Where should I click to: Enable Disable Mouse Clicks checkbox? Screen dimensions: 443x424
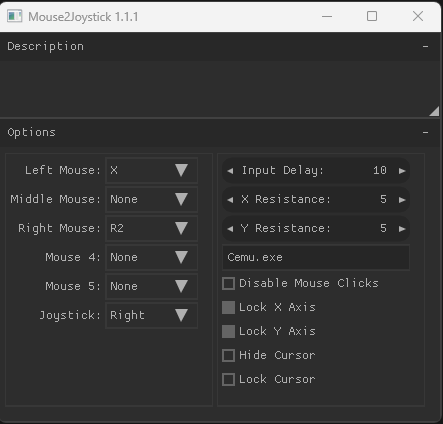click(x=228, y=283)
